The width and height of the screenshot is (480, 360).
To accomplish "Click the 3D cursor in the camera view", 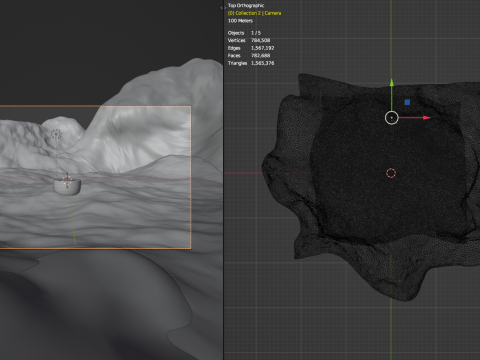I will (x=67, y=180).
